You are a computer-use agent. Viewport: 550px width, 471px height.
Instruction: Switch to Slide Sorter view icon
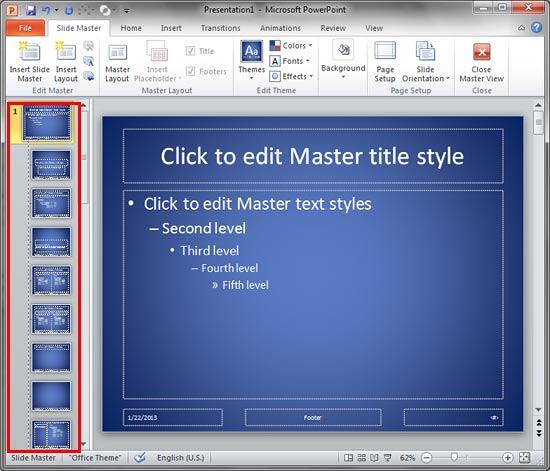pos(361,458)
